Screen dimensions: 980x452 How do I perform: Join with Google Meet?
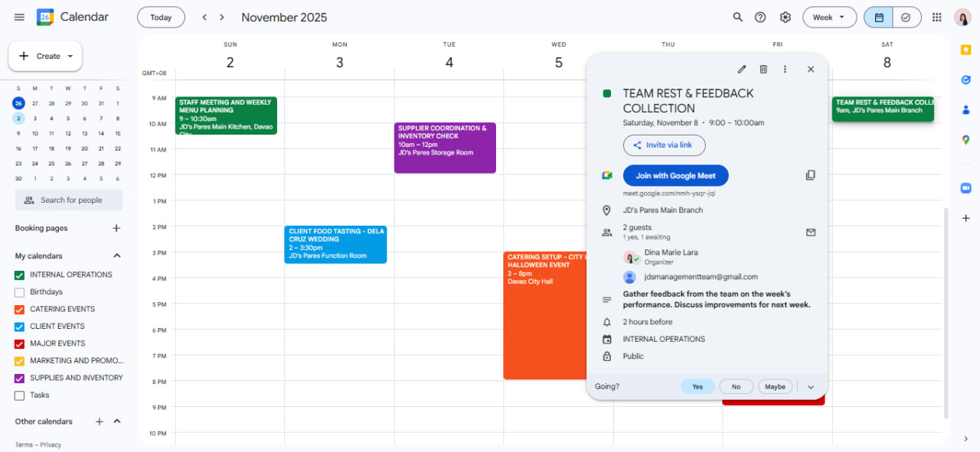[x=675, y=175]
